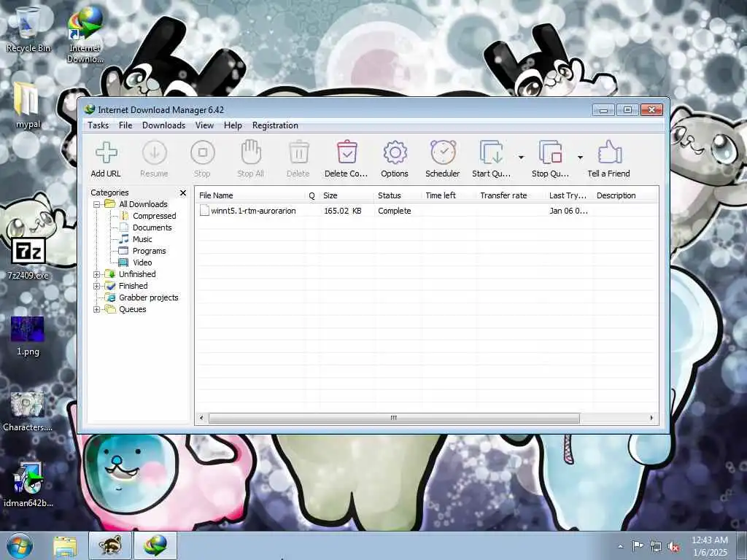The width and height of the screenshot is (747, 560).
Task: Sort by Description column header
Action: (625, 195)
